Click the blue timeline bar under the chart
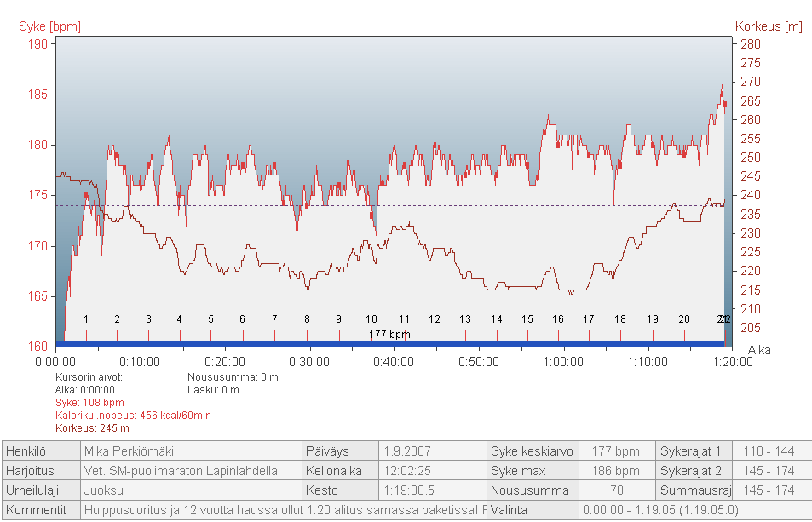 [389, 344]
